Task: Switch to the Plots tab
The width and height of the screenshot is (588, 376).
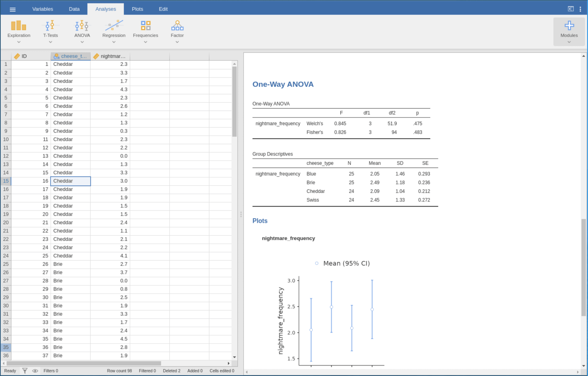Action: pyautogui.click(x=137, y=9)
